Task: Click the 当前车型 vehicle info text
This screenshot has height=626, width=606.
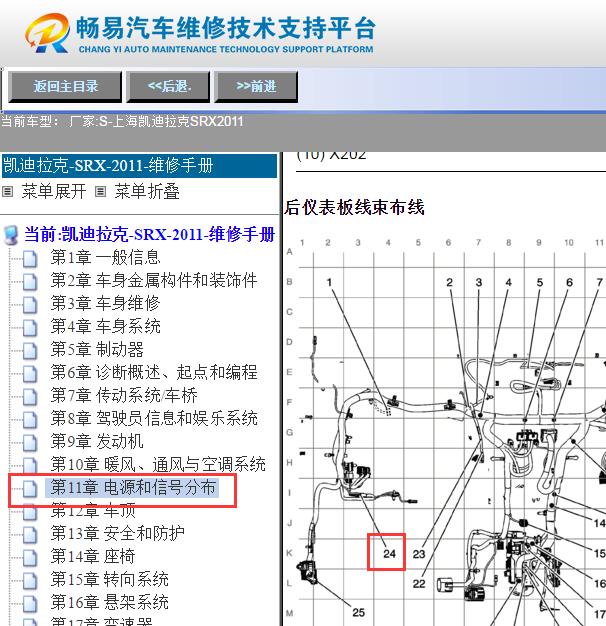Action: [122, 121]
